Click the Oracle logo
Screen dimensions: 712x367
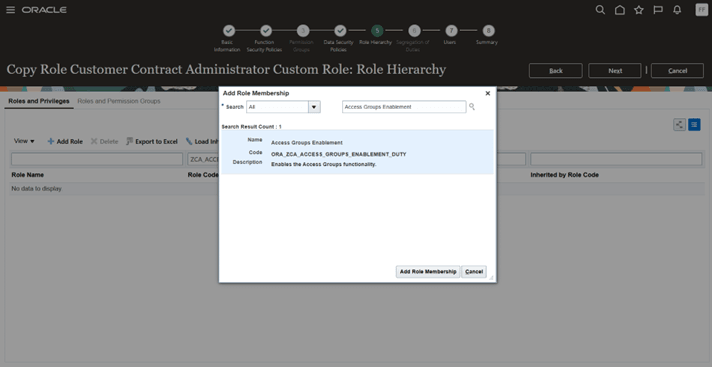44,10
